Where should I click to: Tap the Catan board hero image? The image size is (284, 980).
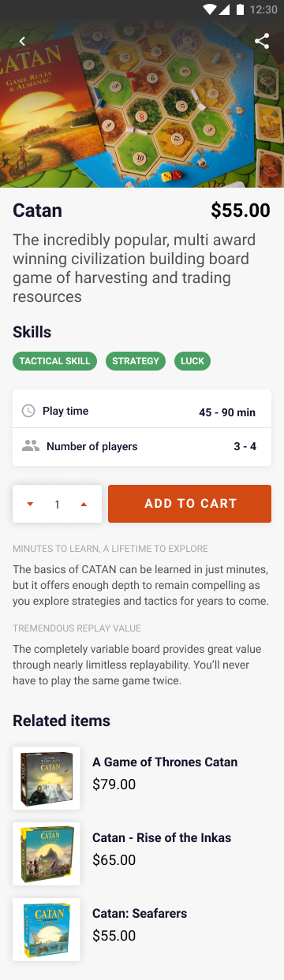coord(142,103)
